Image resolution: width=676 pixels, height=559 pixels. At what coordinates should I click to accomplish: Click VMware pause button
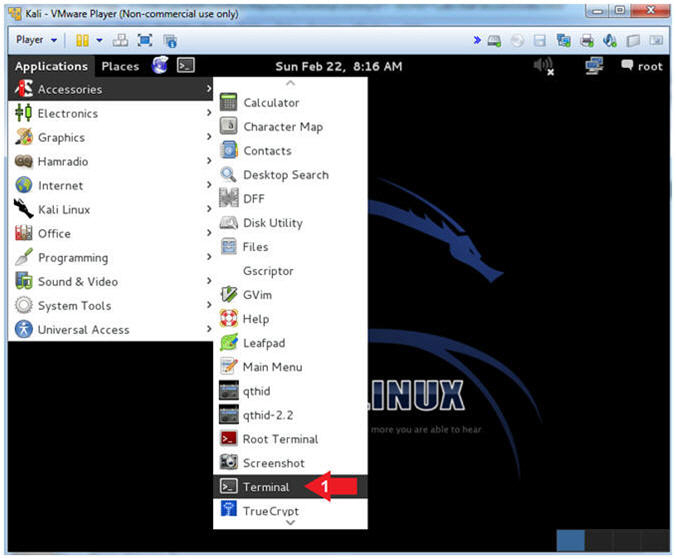(x=82, y=41)
